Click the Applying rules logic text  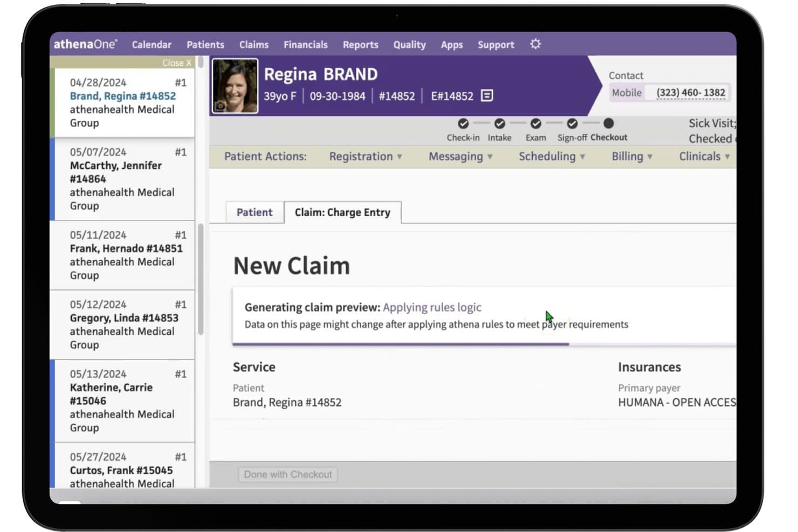coord(432,307)
